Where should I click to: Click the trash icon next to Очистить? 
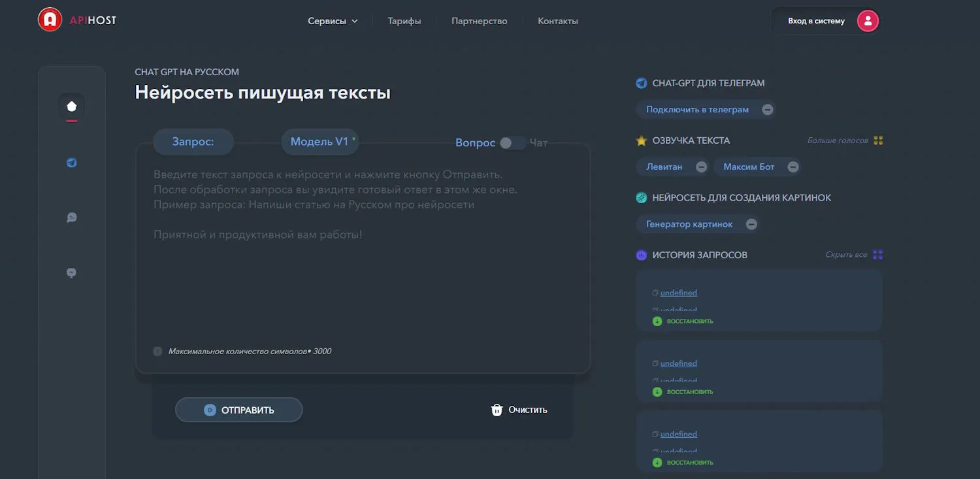(x=497, y=410)
